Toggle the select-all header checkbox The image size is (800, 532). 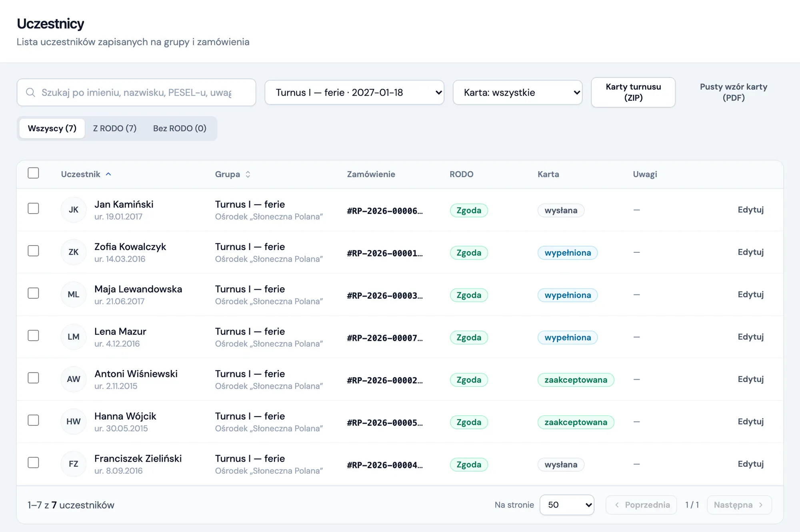pos(33,173)
